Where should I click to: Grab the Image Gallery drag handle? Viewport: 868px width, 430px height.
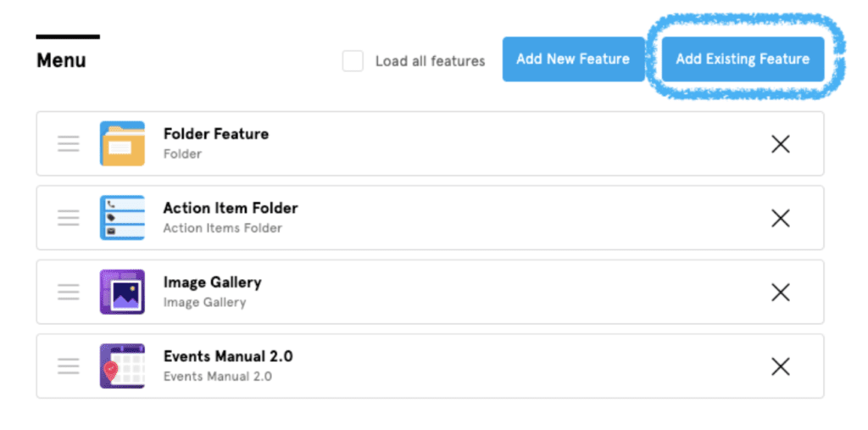pos(69,292)
